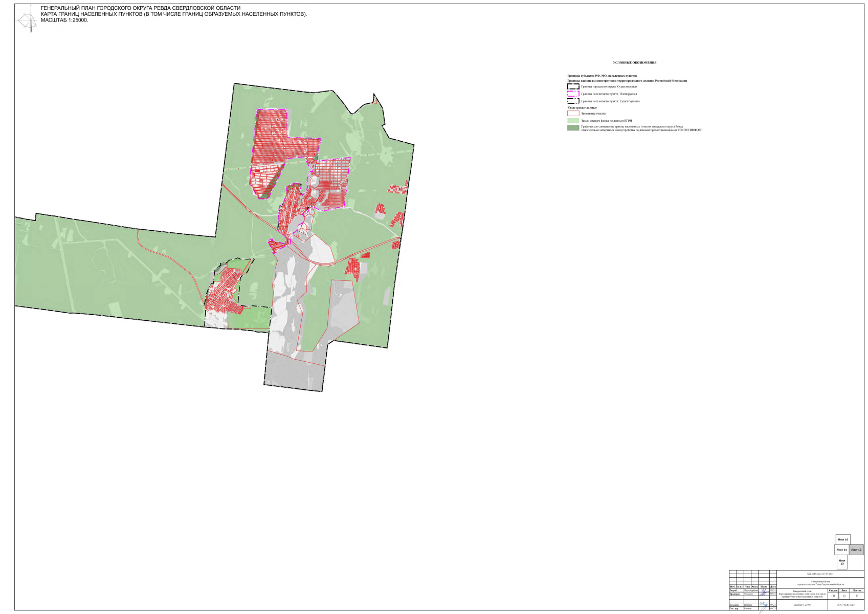The width and height of the screenshot is (868, 614).
Task: Click the ООО company name cell
Action: coord(846,605)
